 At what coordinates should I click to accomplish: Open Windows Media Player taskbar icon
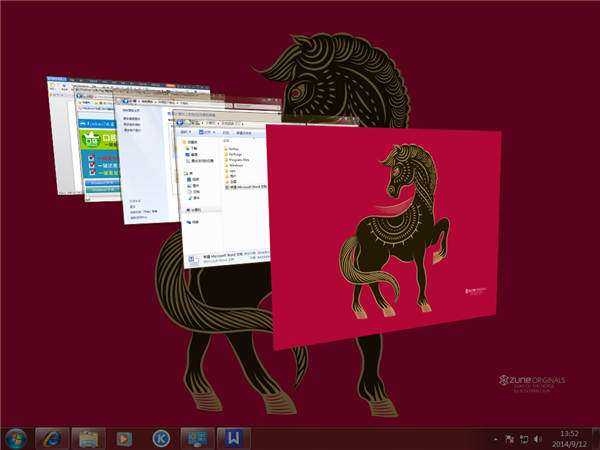click(x=124, y=437)
